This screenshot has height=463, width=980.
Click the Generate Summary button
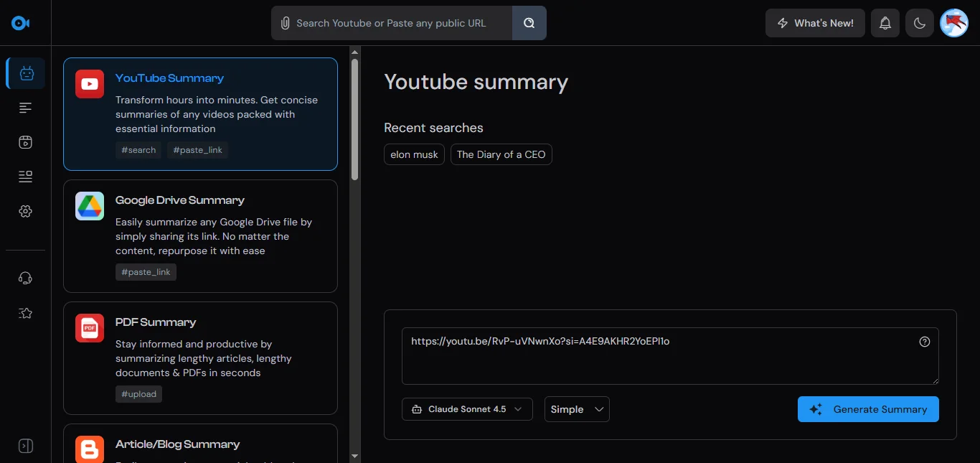click(868, 409)
